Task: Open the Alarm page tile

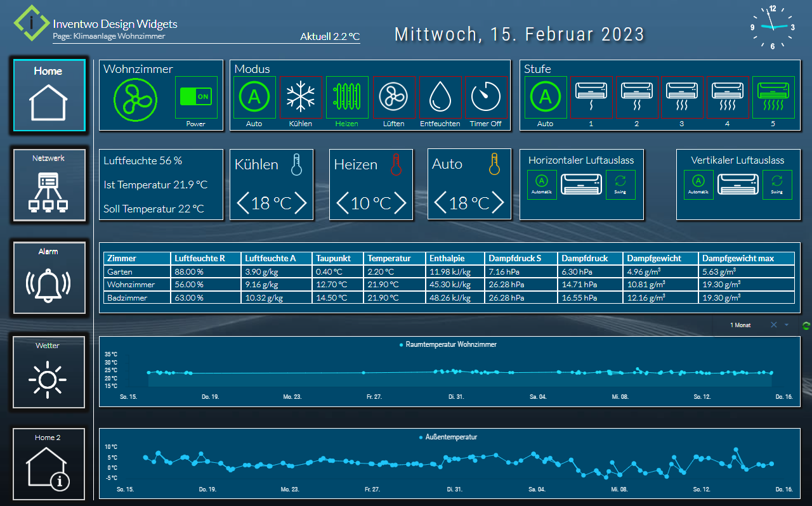Action: pyautogui.click(x=49, y=278)
